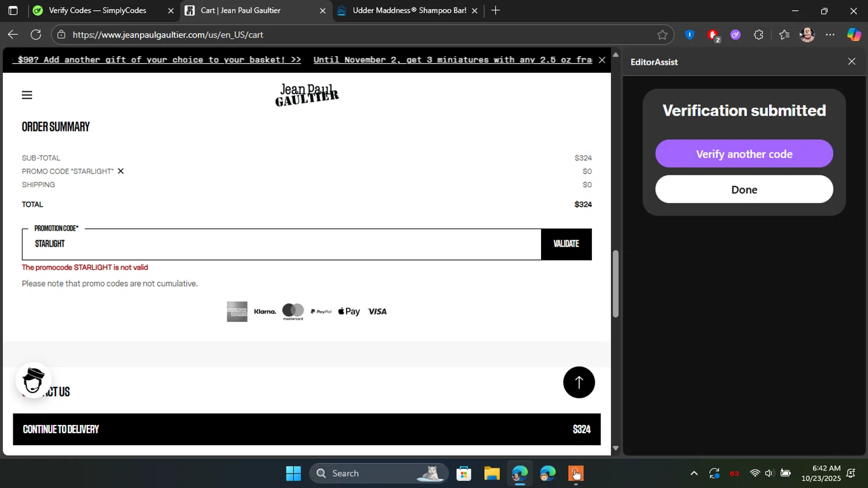
Task: Open the Copilot sidebar icon
Action: (x=854, y=35)
